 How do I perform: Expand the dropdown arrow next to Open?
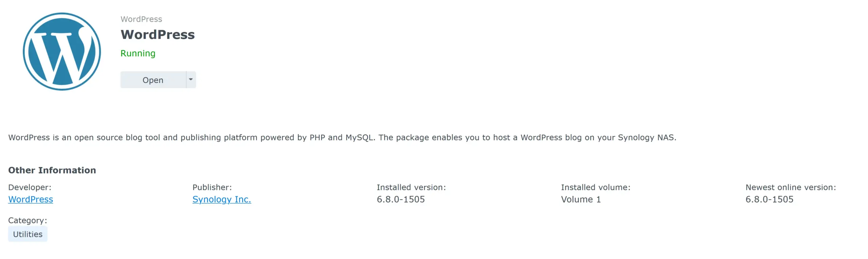pos(191,80)
